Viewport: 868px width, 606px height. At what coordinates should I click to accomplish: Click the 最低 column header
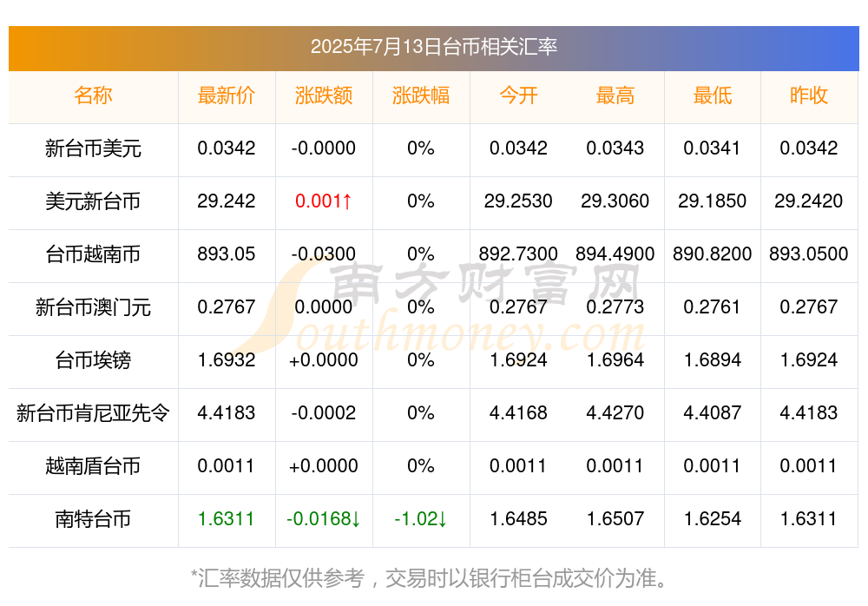[713, 96]
